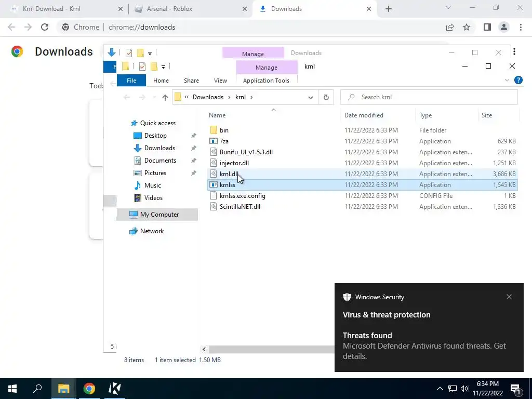Open Pictures in the navigation pane
Viewport: 532px width, 399px height.
[x=155, y=173]
